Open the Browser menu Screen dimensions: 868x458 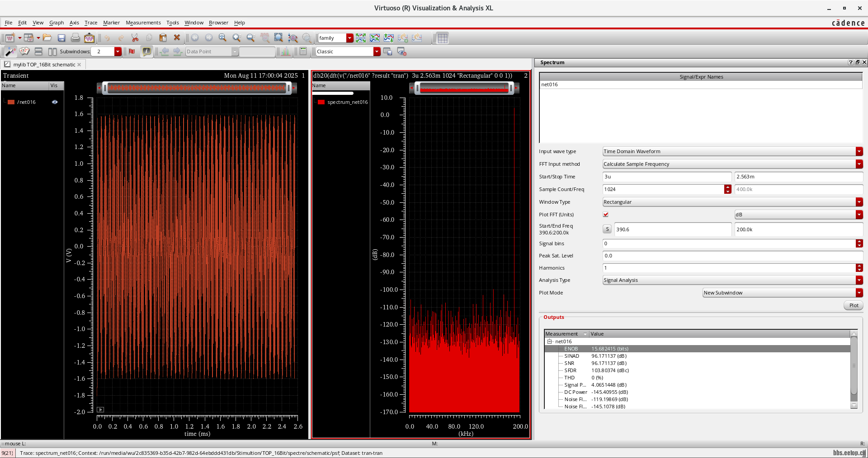click(218, 23)
